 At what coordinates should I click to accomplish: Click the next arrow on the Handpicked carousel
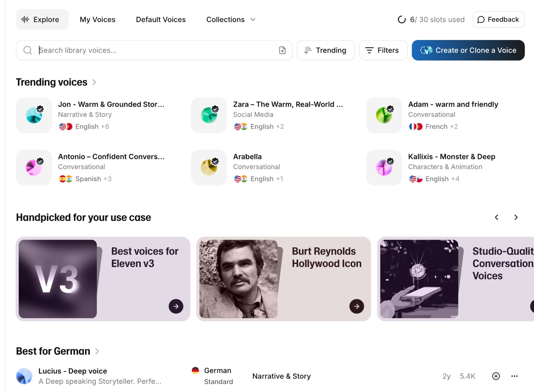point(516,217)
